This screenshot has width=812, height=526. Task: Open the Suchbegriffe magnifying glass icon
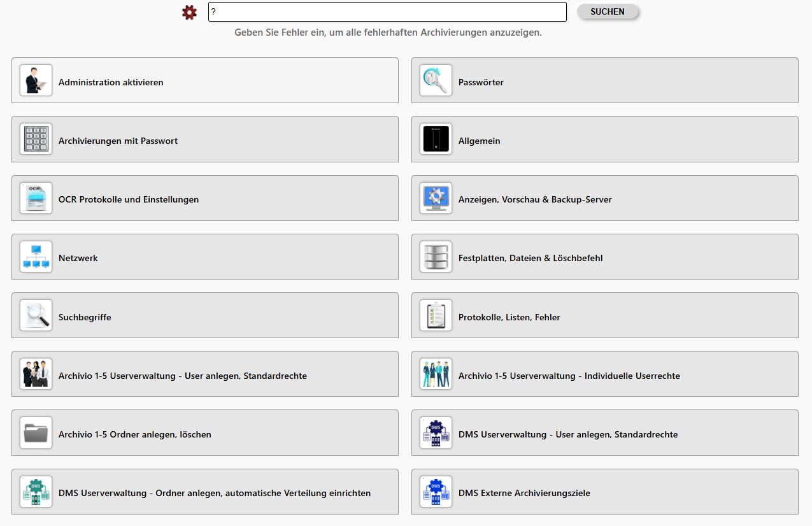36,315
